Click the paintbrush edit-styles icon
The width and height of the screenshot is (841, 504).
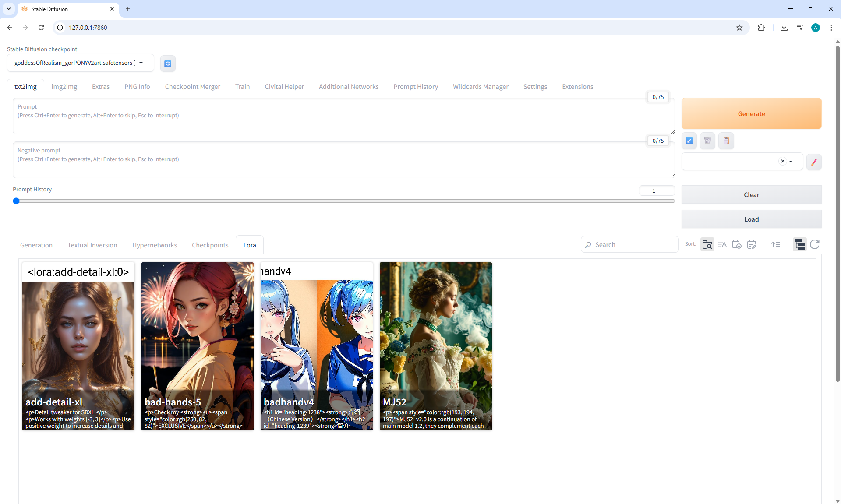click(x=814, y=162)
